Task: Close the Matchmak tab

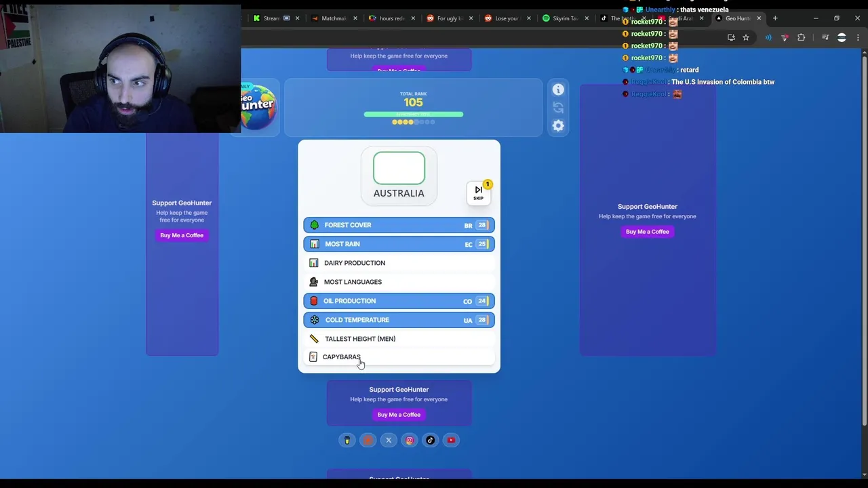Action: [x=355, y=18]
